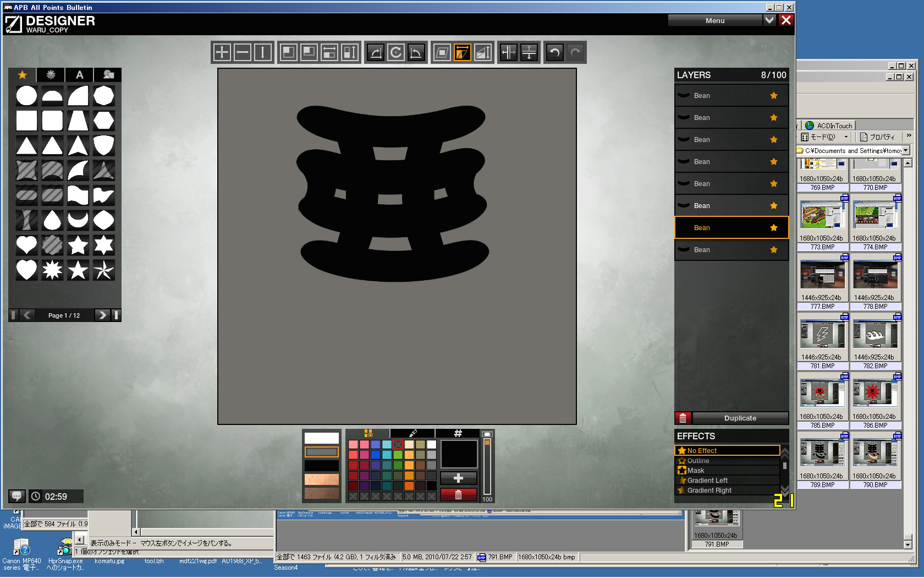
Task: Switch to the hex code color tab
Action: pyautogui.click(x=458, y=433)
